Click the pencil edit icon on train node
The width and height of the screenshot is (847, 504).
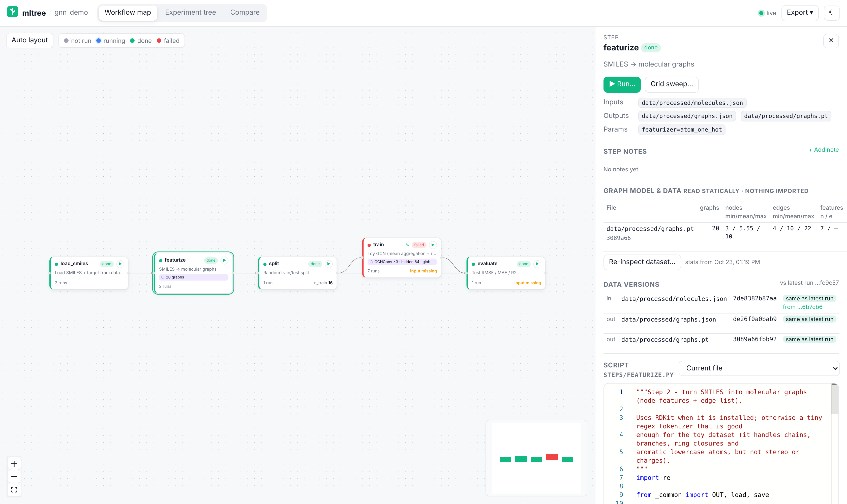tap(407, 244)
